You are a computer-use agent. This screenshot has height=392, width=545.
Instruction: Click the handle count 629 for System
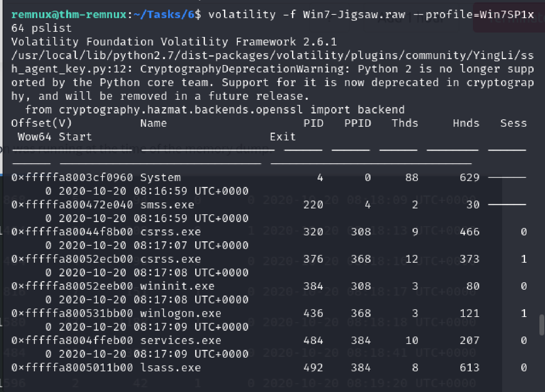click(469, 178)
